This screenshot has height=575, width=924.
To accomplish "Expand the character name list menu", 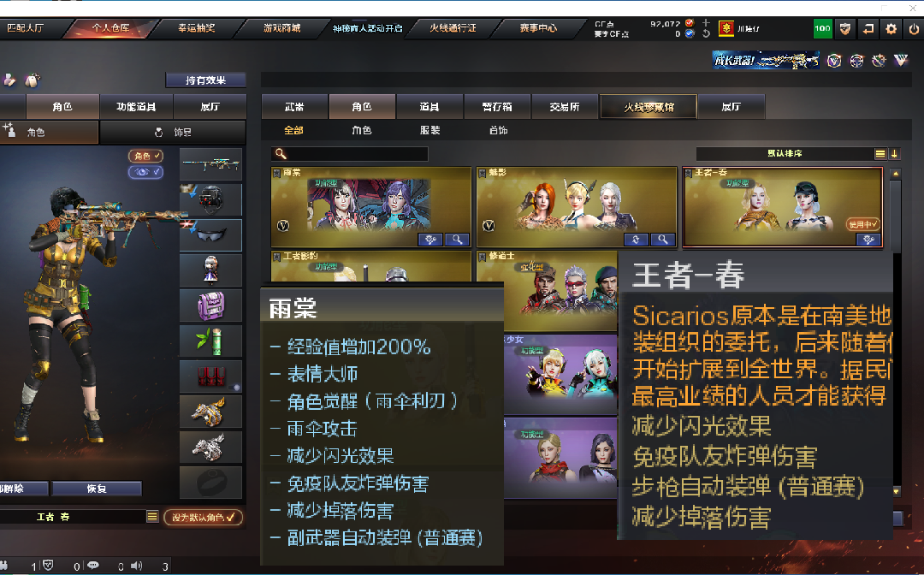I will pos(152,517).
